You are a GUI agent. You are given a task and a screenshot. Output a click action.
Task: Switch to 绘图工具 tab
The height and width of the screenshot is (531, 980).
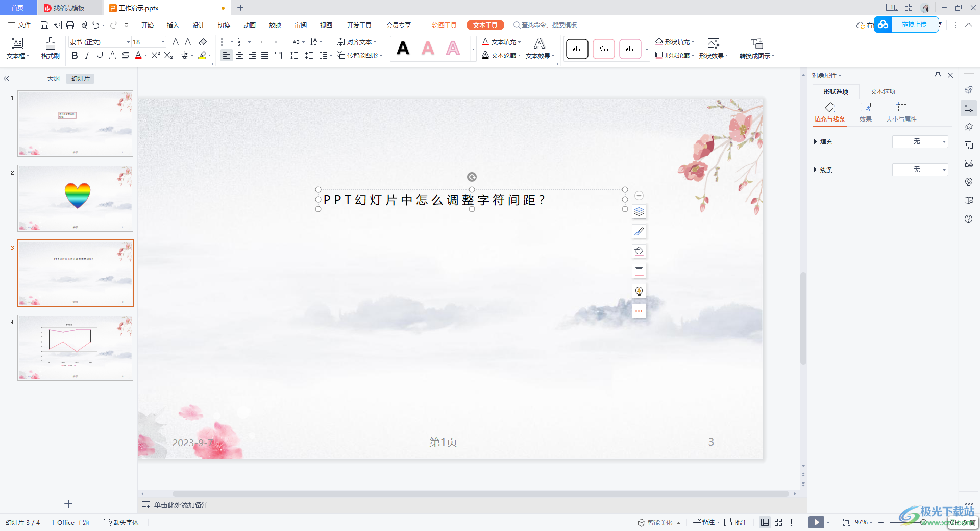[x=444, y=25]
